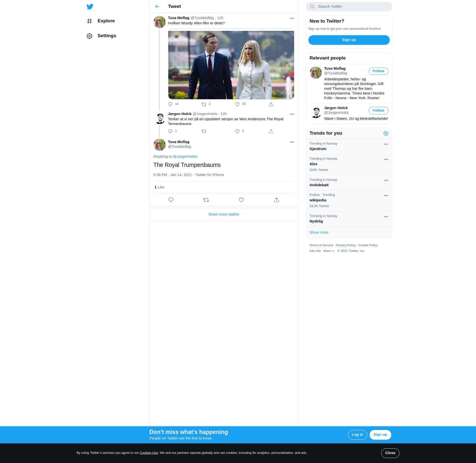The width and height of the screenshot is (476, 463).
Task: Click the Twitter bird logo
Action: click(90, 7)
